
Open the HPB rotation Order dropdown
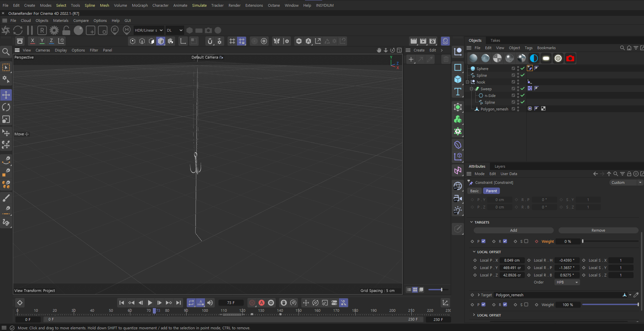pyautogui.click(x=567, y=282)
